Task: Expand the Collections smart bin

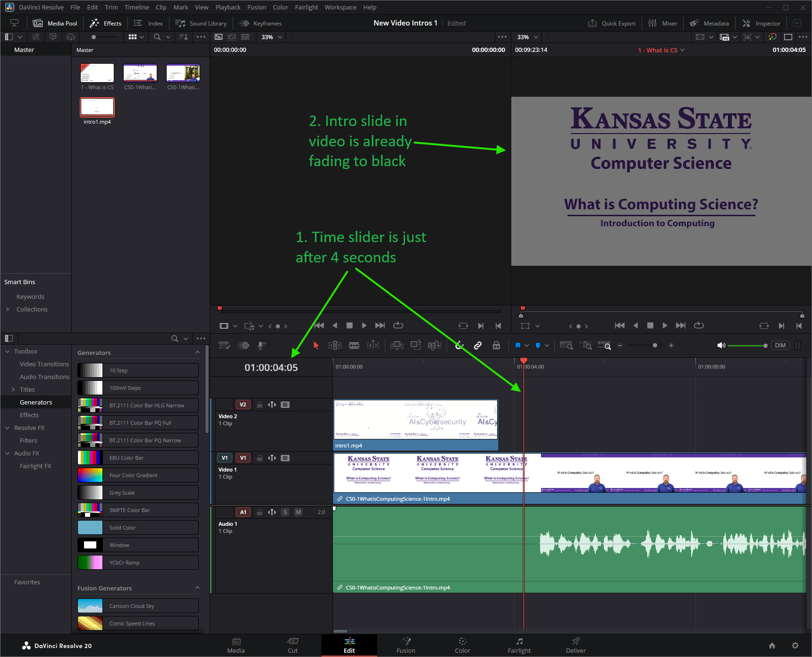Action: [x=8, y=310]
